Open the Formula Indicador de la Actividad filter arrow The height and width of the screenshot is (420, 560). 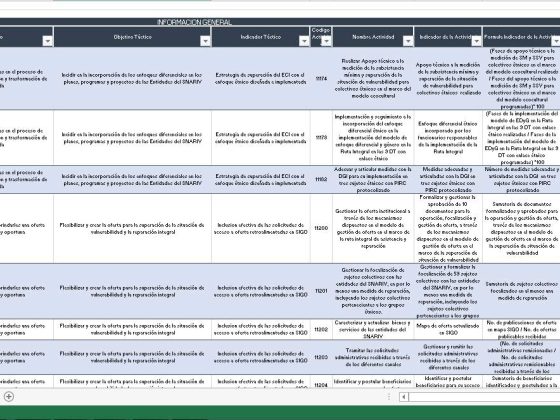click(x=556, y=41)
